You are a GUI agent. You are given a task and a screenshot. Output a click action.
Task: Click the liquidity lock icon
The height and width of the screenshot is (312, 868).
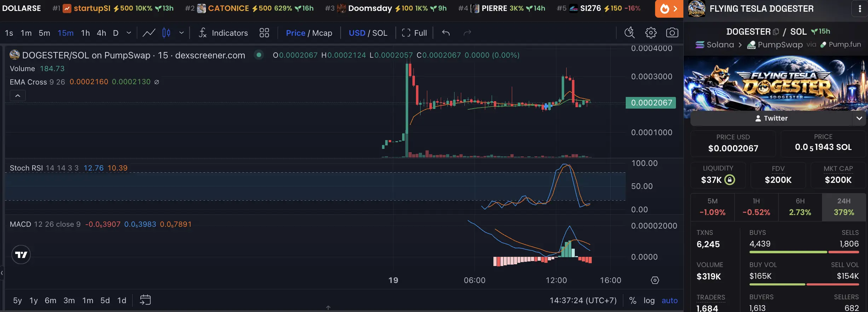click(729, 180)
